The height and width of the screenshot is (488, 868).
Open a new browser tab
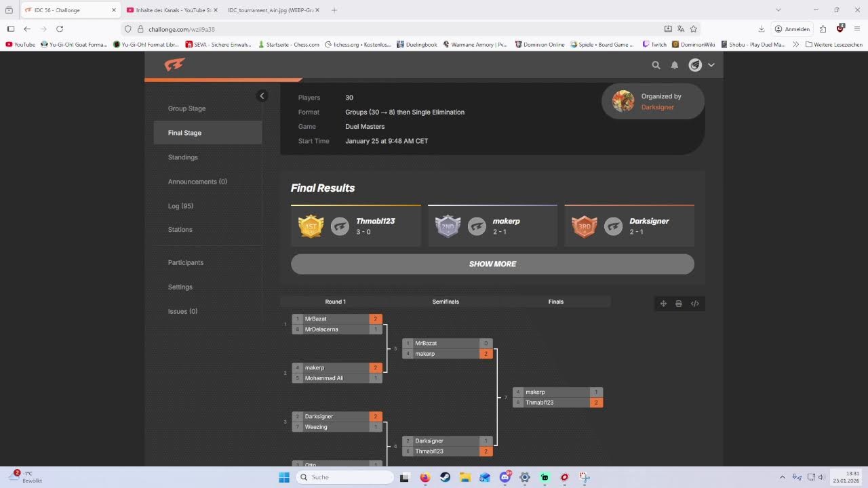(x=334, y=10)
